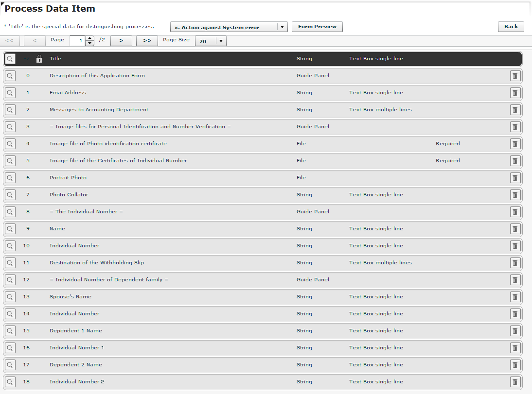532x394 pixels.
Task: Remove Description of this Application Form via trash icon
Action: [515, 76]
